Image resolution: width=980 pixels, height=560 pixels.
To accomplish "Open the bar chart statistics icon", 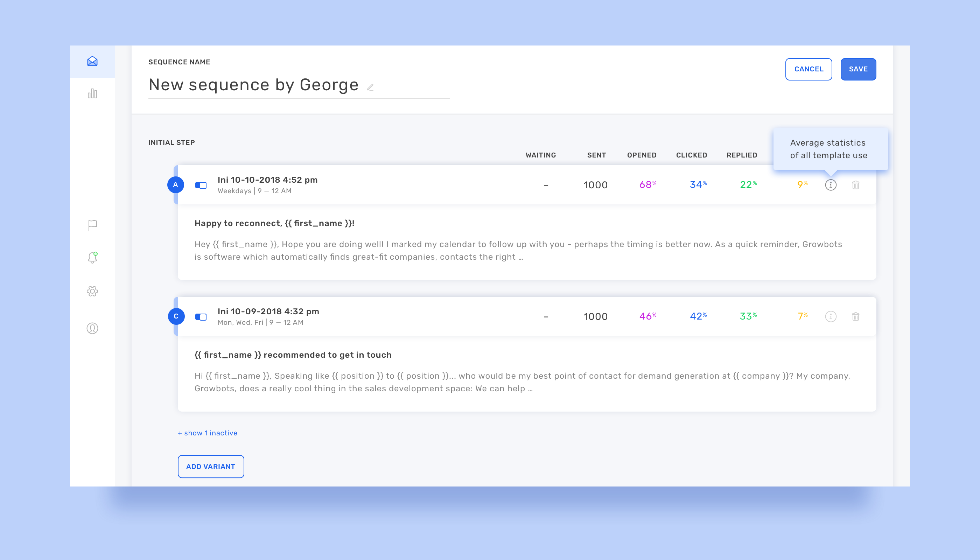I will tap(92, 93).
